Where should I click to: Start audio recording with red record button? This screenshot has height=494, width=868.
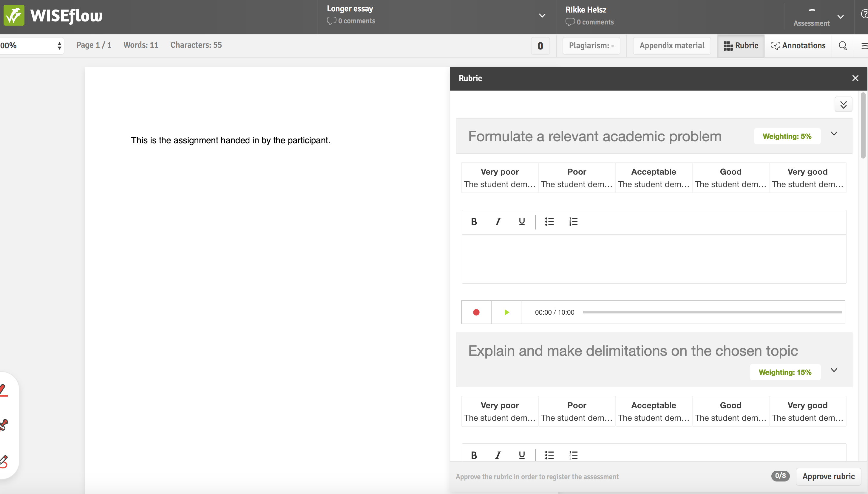pos(476,312)
